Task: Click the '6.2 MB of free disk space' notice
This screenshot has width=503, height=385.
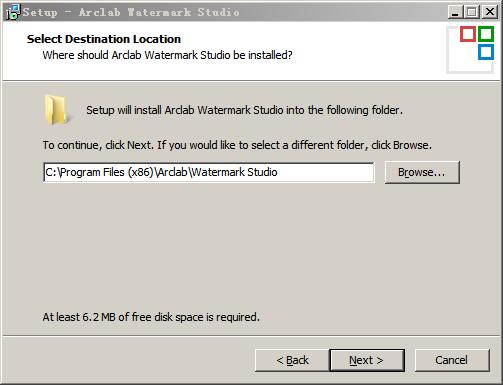Action: point(151,317)
